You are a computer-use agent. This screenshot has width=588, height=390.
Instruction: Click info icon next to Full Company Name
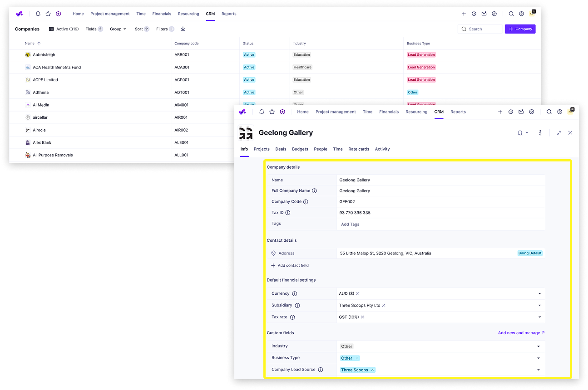coord(315,191)
